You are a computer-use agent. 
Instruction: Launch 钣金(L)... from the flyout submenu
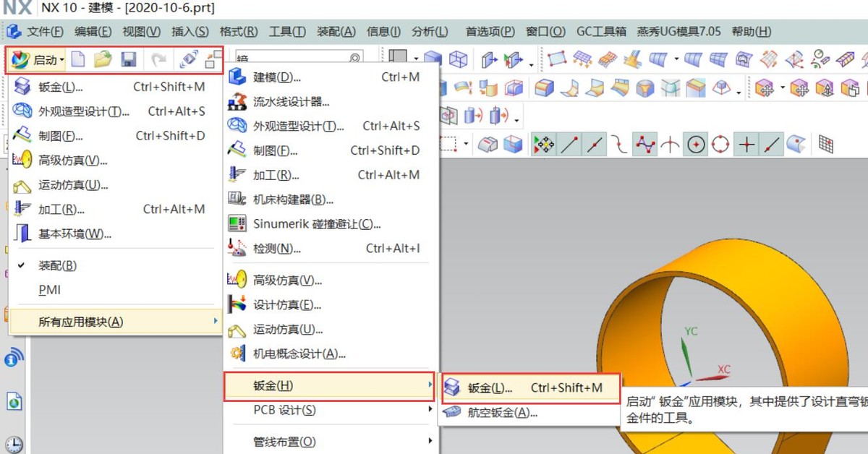coord(530,387)
